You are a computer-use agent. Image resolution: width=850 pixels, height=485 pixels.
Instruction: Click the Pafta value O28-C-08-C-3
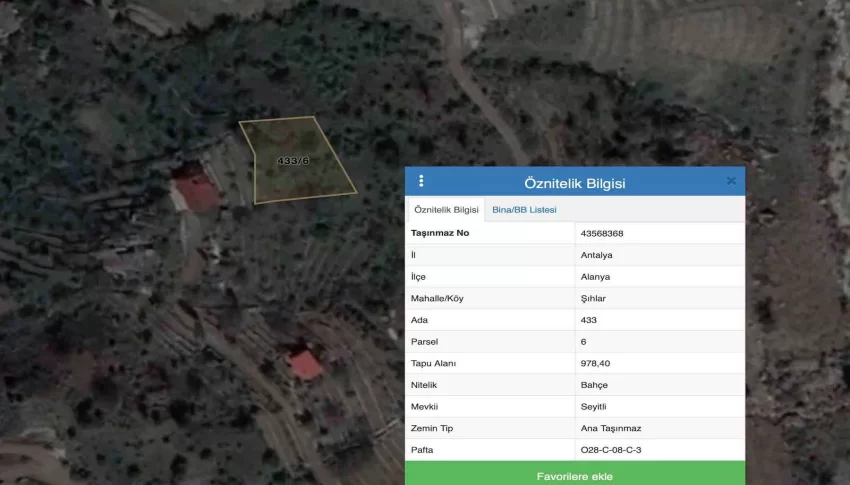(x=611, y=450)
